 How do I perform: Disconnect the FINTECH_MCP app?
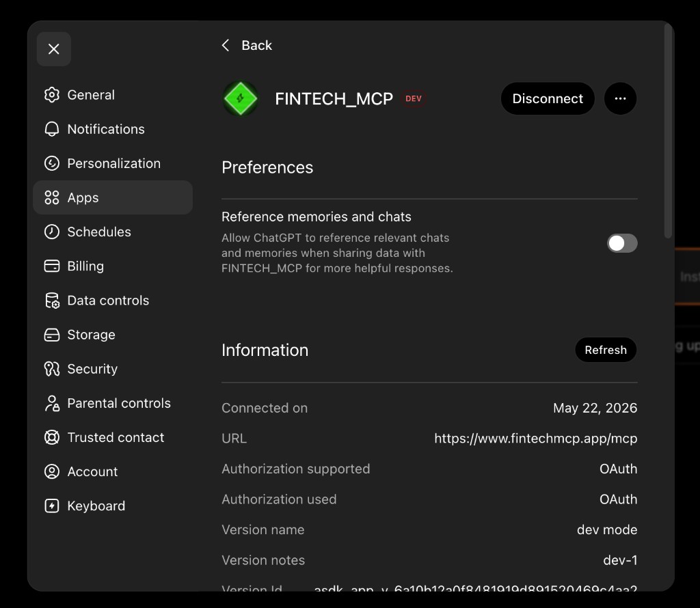548,98
